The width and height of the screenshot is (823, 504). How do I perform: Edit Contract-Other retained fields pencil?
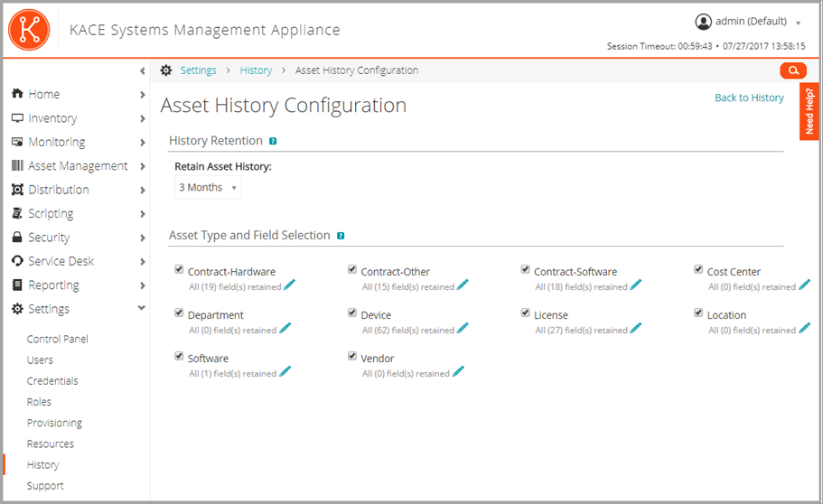pos(463,285)
